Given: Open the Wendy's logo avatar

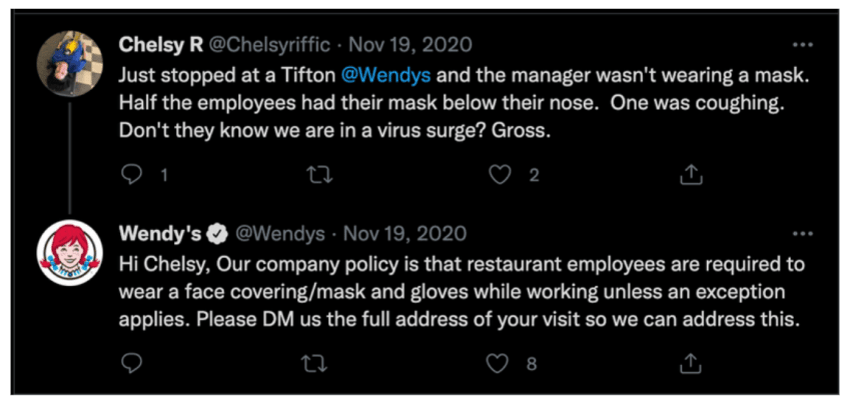Looking at the screenshot, I should (70, 253).
